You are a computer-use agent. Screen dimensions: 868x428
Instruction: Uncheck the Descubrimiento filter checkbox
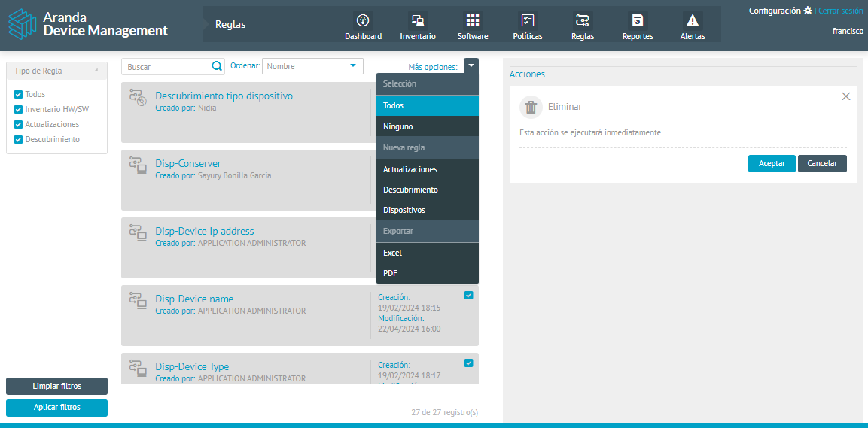[18, 139]
